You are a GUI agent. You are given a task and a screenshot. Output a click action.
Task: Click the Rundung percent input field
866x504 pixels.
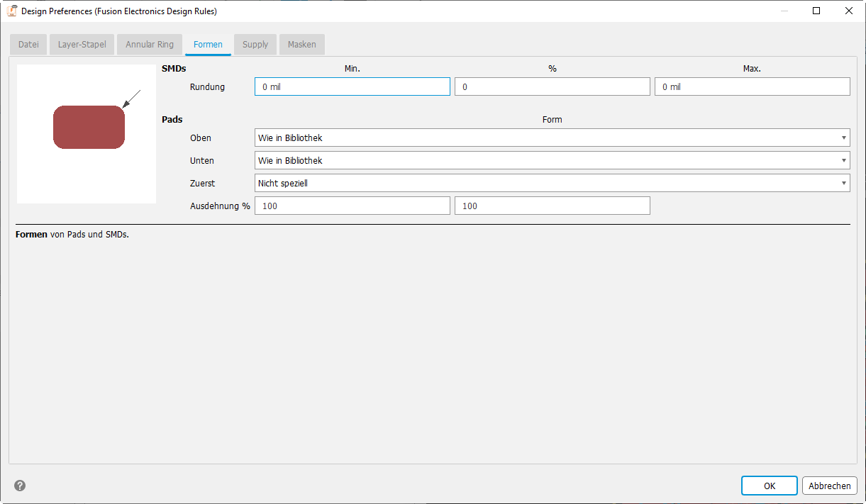click(553, 86)
